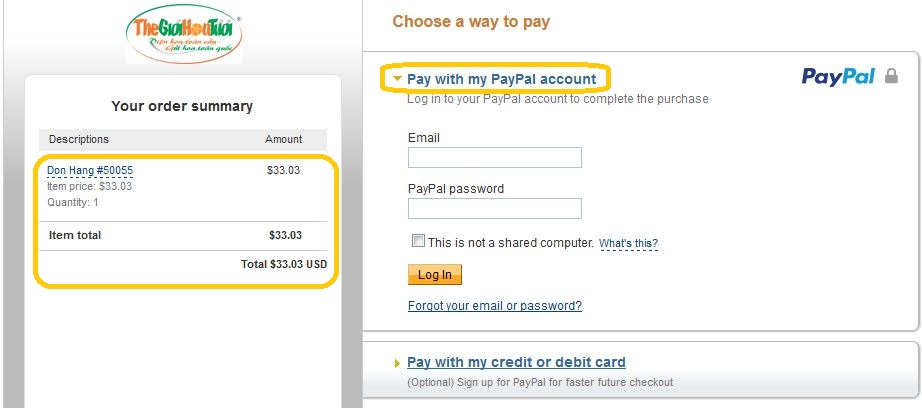The height and width of the screenshot is (408, 922).
Task: Select the Total $33.03 USD text
Action: 283,264
